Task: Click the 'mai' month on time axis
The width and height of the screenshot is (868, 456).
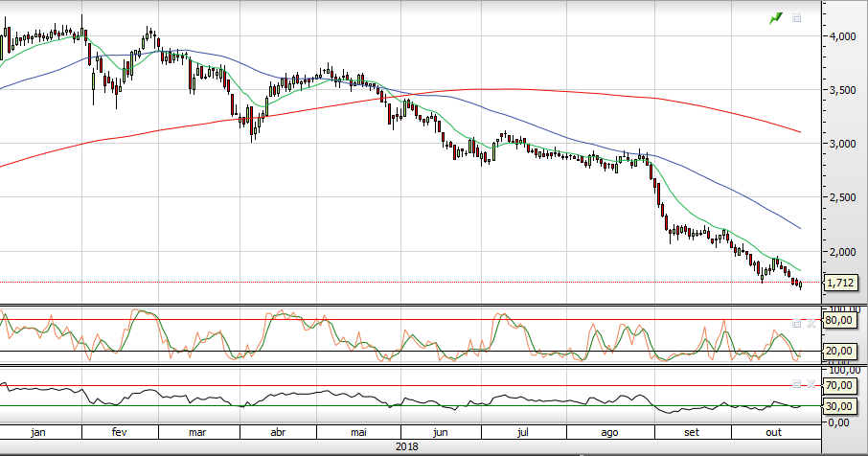Action: tap(358, 432)
